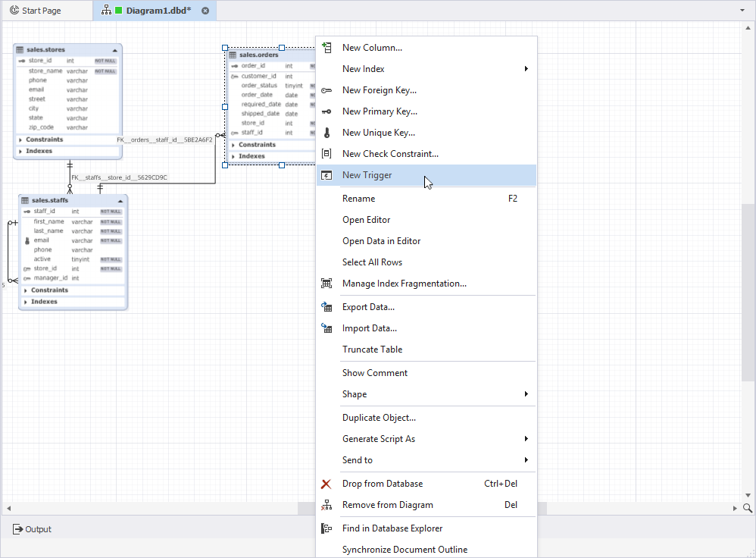Click the Import Data icon
Image resolution: width=756 pixels, height=558 pixels.
(x=326, y=328)
